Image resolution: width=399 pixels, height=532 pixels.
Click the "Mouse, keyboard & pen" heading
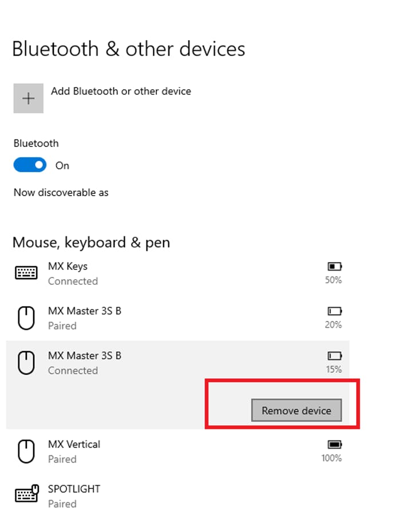(91, 243)
